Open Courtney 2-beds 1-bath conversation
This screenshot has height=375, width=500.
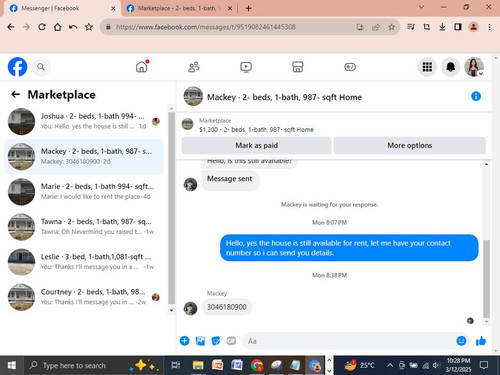click(83, 297)
